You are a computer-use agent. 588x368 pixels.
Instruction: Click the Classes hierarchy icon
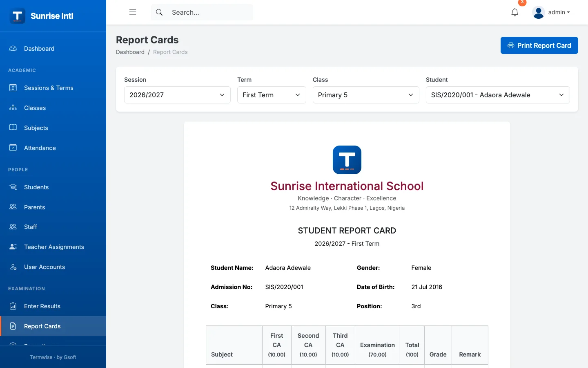[x=13, y=108]
